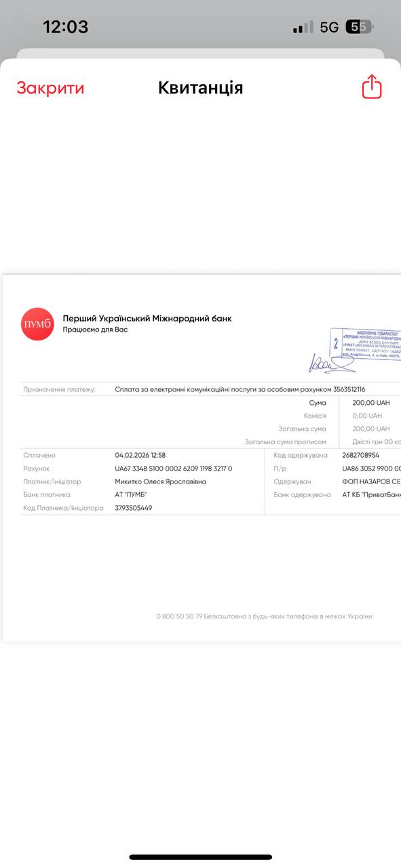The height and width of the screenshot is (868, 401).
Task: Tap the home indicator bar at the bottom
Action: point(201,857)
